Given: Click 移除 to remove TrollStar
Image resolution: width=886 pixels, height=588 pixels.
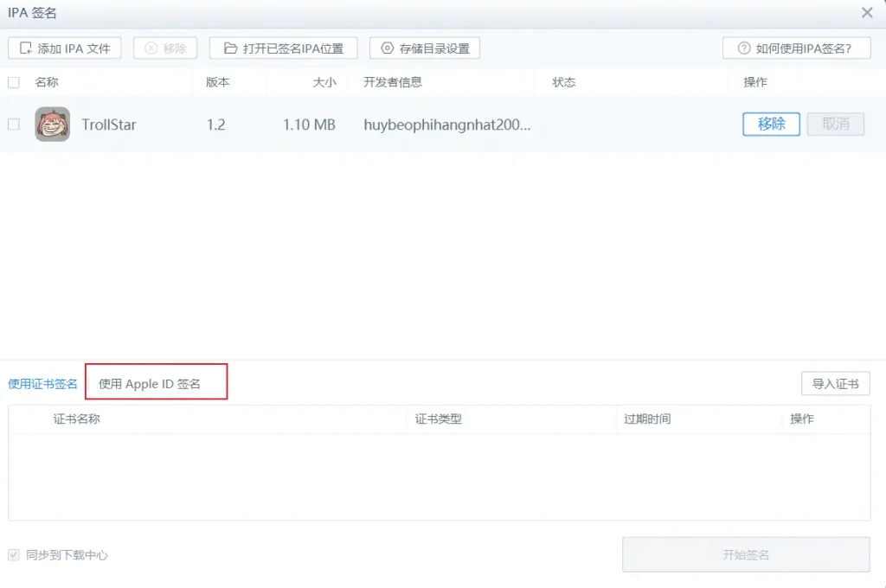Looking at the screenshot, I should [770, 124].
